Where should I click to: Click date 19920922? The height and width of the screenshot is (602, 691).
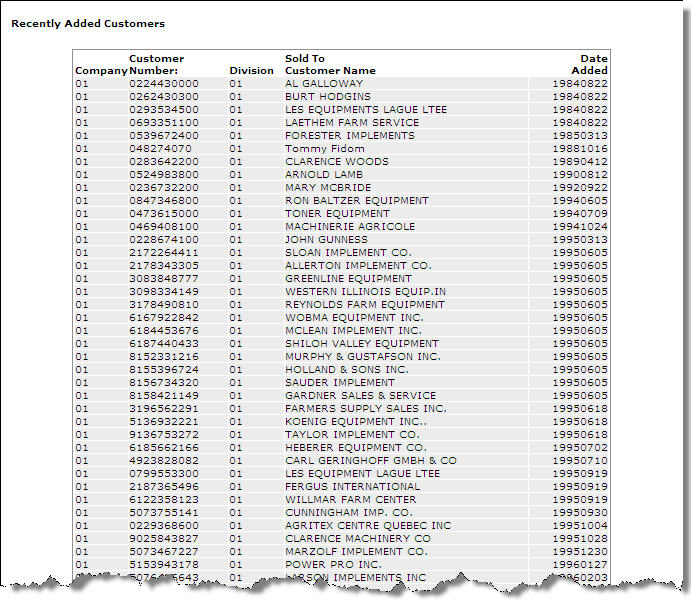point(580,187)
